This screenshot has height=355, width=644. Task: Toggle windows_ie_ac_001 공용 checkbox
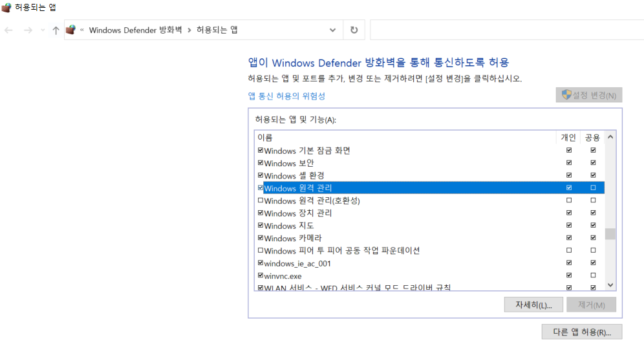tap(593, 263)
